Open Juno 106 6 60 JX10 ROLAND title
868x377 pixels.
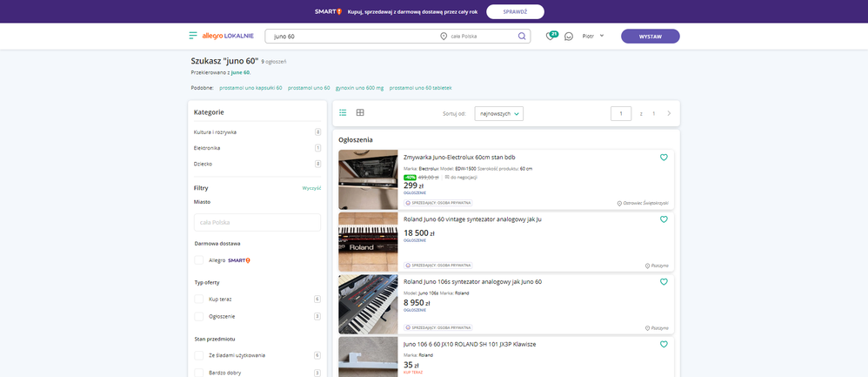point(470,344)
